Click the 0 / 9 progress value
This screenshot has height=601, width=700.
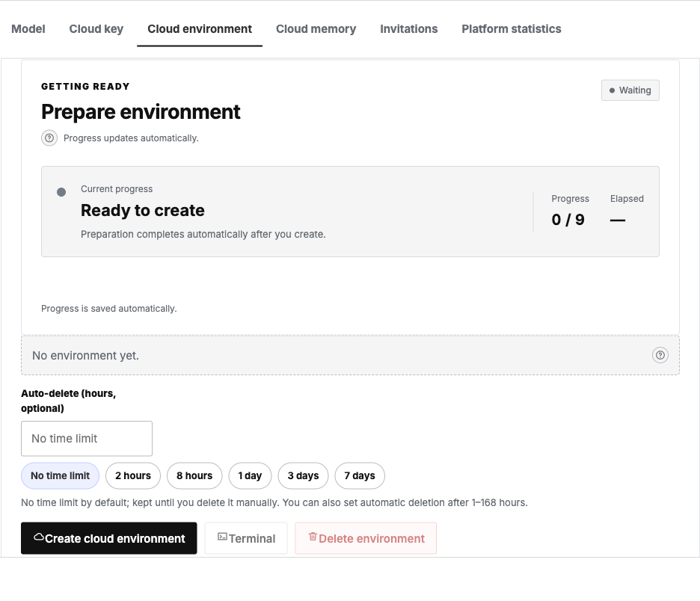pos(568,220)
